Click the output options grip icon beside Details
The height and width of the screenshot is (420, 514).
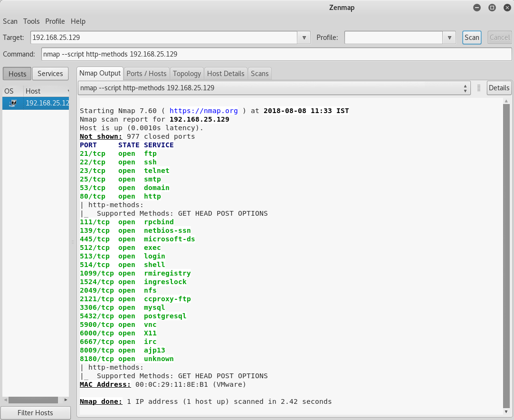(478, 88)
